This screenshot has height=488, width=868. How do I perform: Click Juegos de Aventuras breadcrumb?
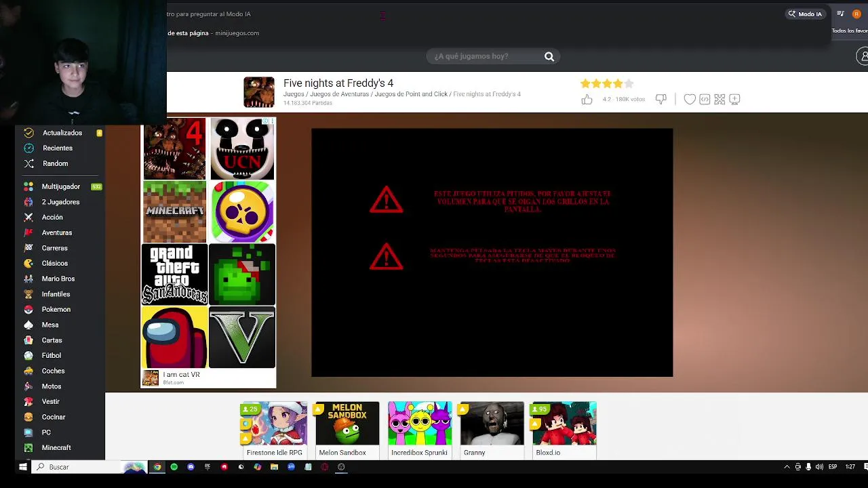339,94
